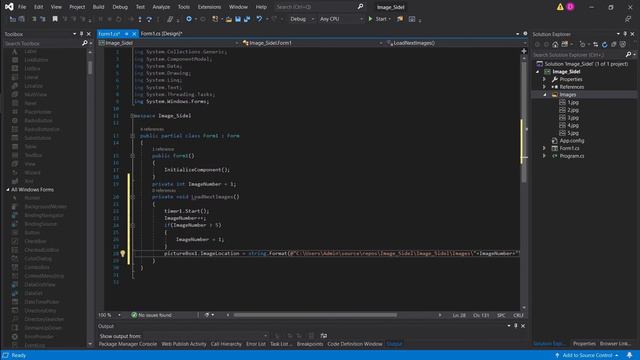Click the Home icon in Solution Explorer

click(555, 44)
